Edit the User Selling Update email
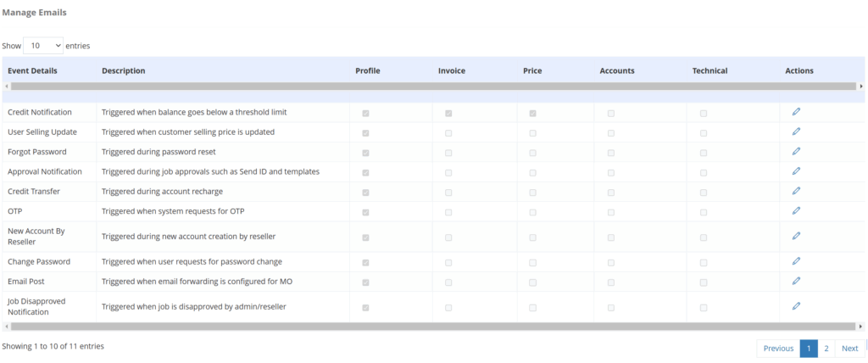This screenshot has width=868, height=363. [x=796, y=131]
